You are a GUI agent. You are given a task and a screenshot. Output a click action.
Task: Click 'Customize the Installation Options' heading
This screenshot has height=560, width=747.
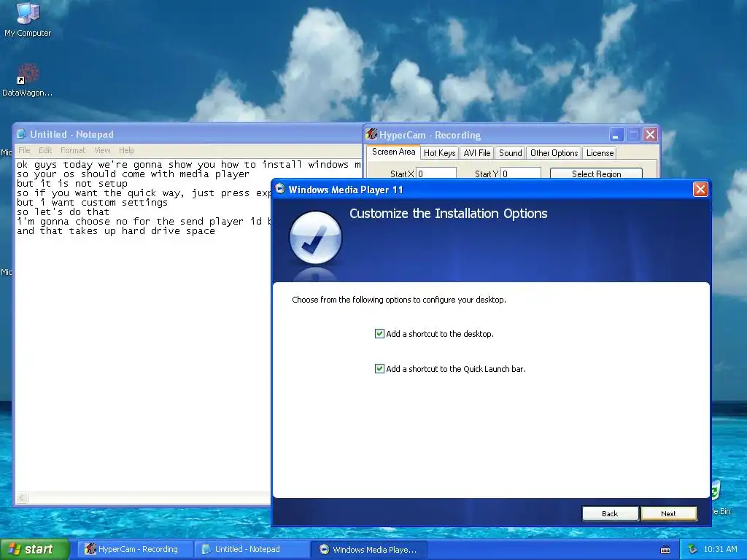(449, 214)
